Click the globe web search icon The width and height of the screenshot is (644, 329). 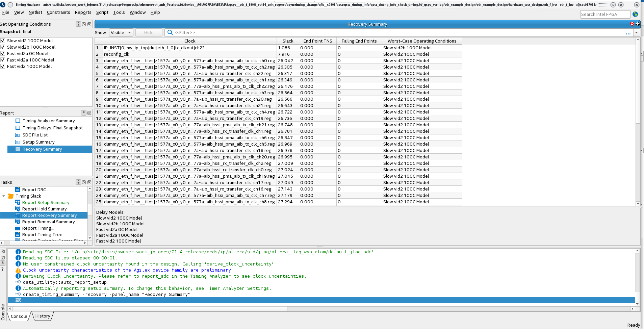pyautogui.click(x=635, y=14)
